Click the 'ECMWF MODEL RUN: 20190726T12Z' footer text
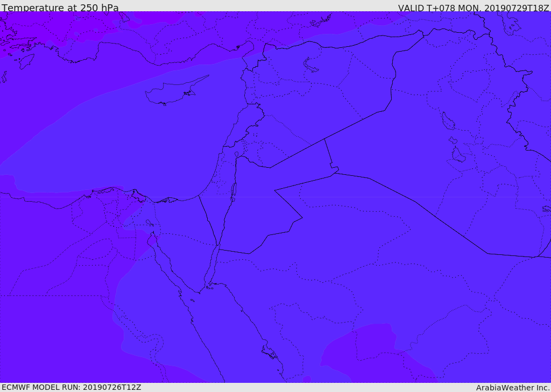 [x=72, y=387]
